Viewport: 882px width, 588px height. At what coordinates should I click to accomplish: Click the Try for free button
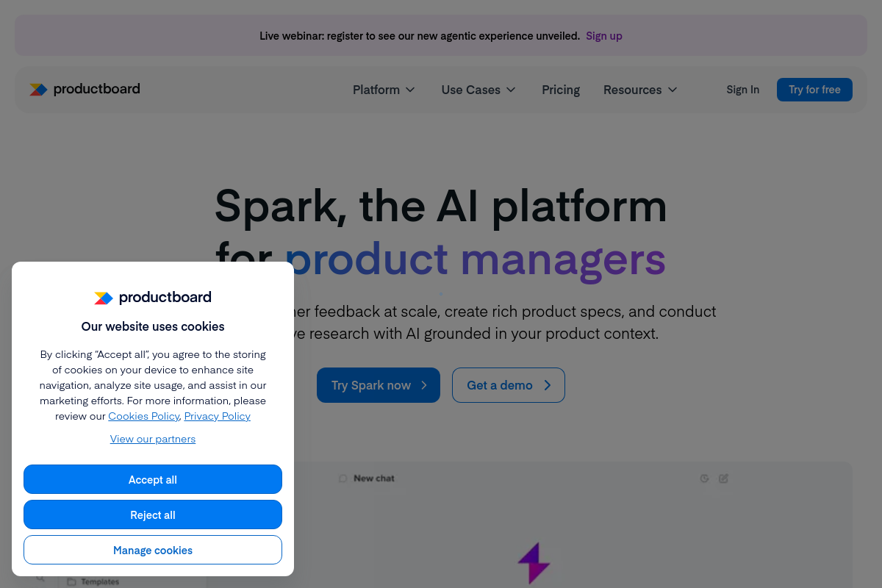(814, 90)
